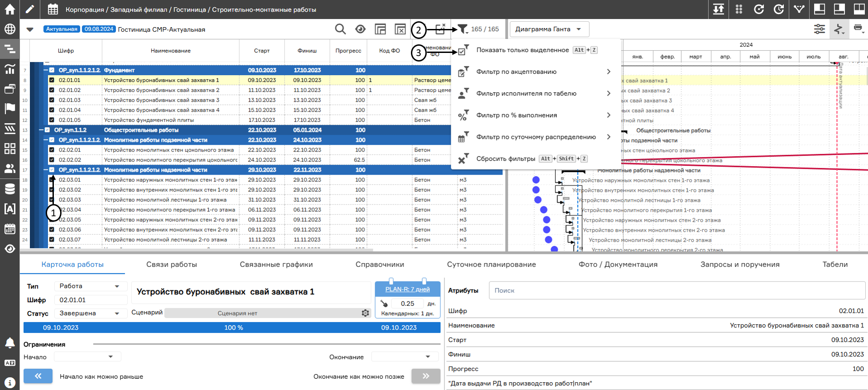868x390 pixels.
Task: Open the home icon in sidebar
Action: 10,9
